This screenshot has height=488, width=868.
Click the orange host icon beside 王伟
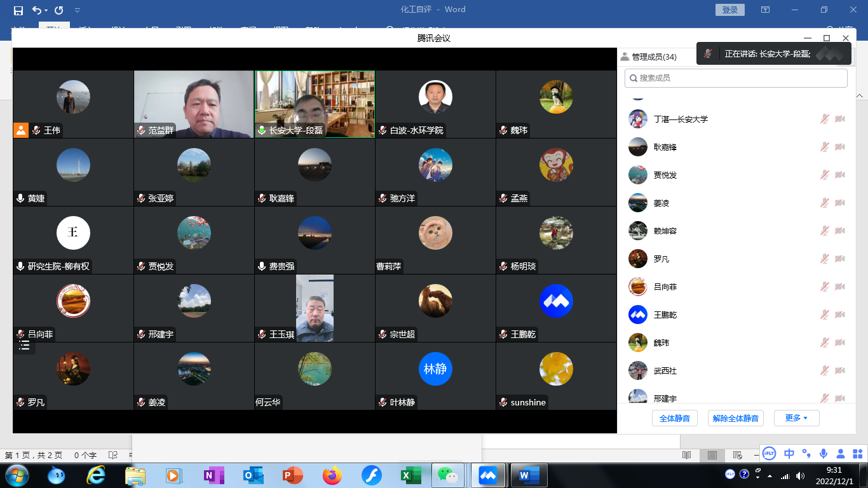point(21,130)
